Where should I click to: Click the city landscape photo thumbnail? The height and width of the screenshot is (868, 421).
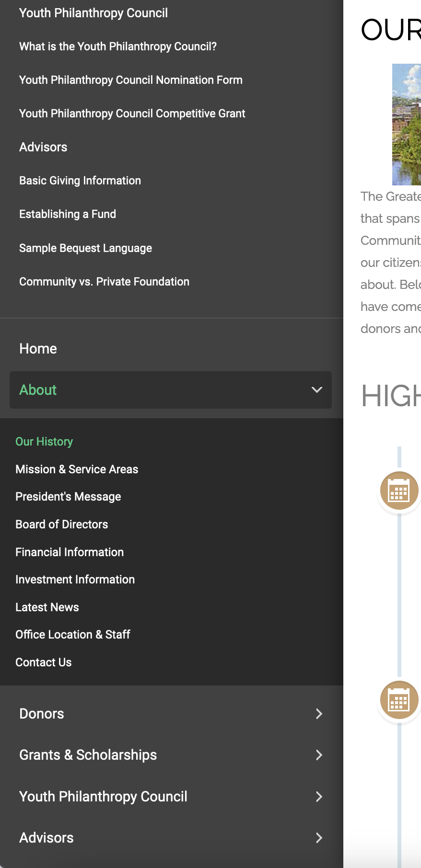click(x=407, y=125)
